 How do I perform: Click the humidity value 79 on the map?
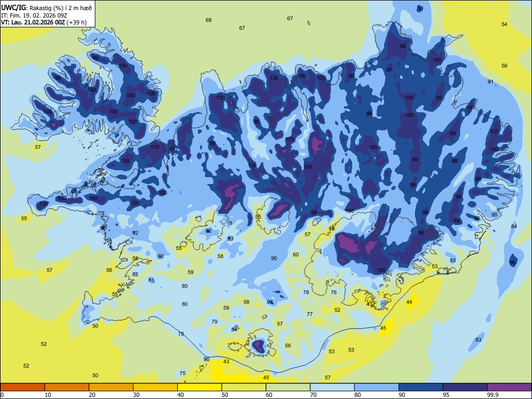click(x=214, y=322)
